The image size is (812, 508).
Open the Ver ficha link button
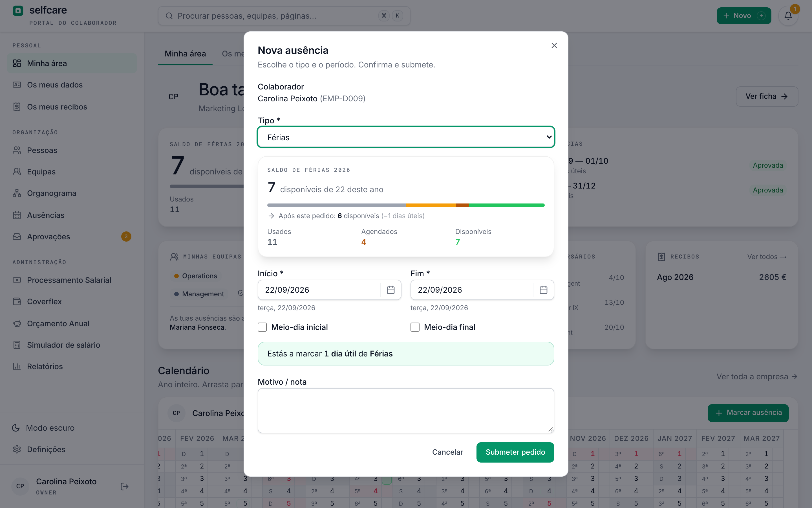pyautogui.click(x=767, y=97)
